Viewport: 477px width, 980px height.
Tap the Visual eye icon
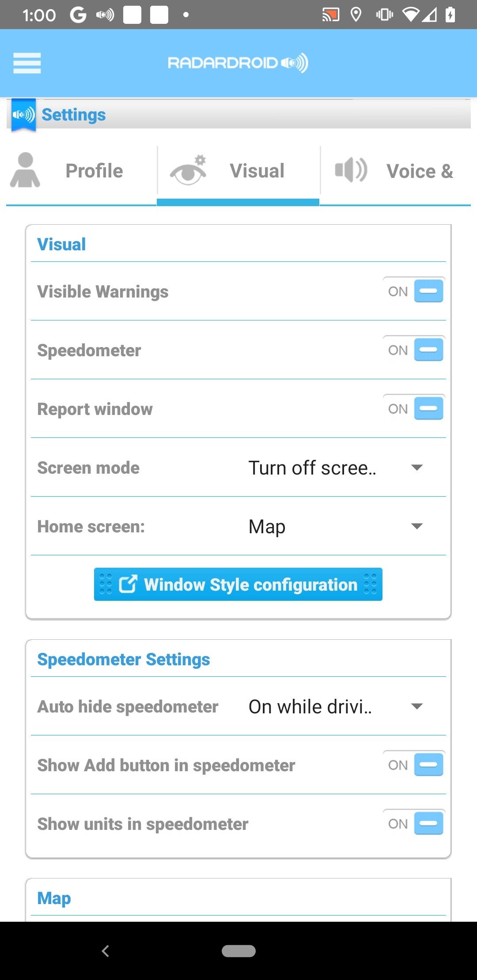(x=189, y=170)
